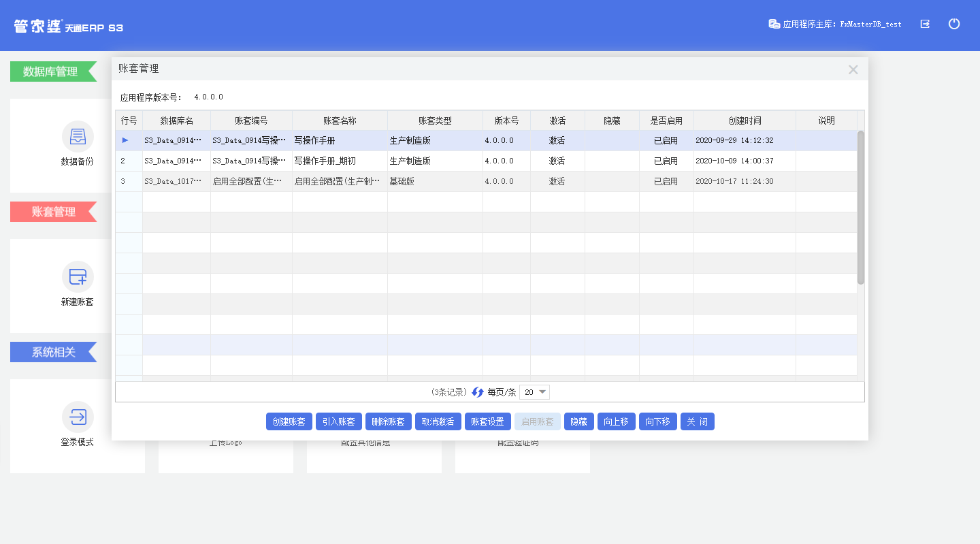This screenshot has width=980, height=544.
Task: Click the 删除账套 button
Action: (x=388, y=421)
